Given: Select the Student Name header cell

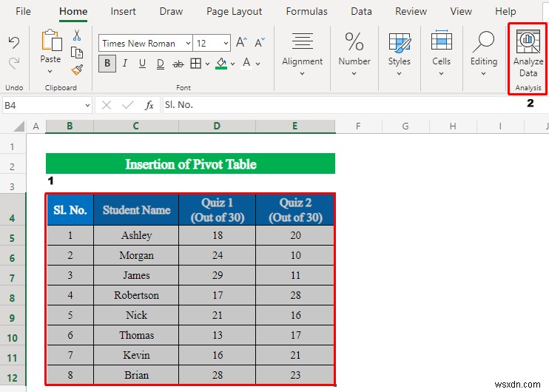Looking at the screenshot, I should (136, 209).
